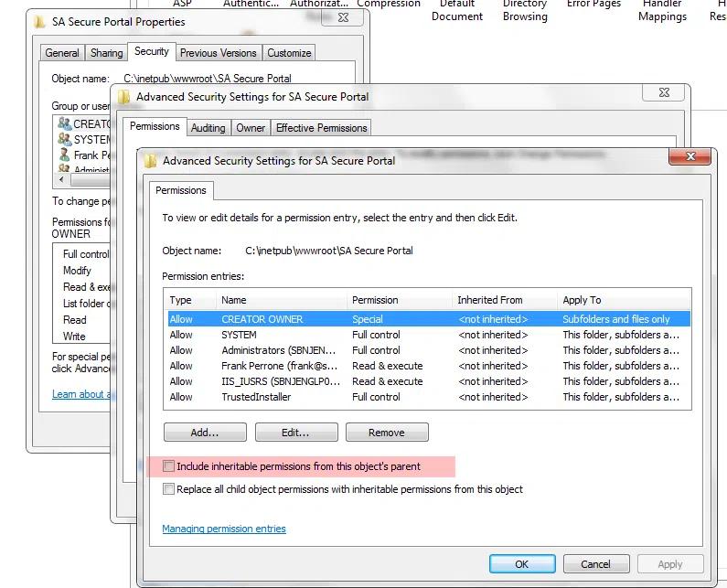Open Directory Browsing feature in IIS Manager

pos(525,9)
